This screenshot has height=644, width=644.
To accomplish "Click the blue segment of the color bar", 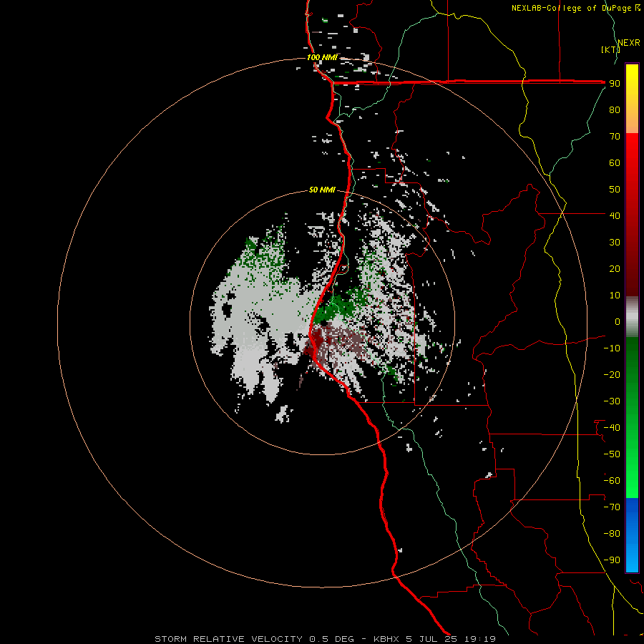I will (x=632, y=535).
